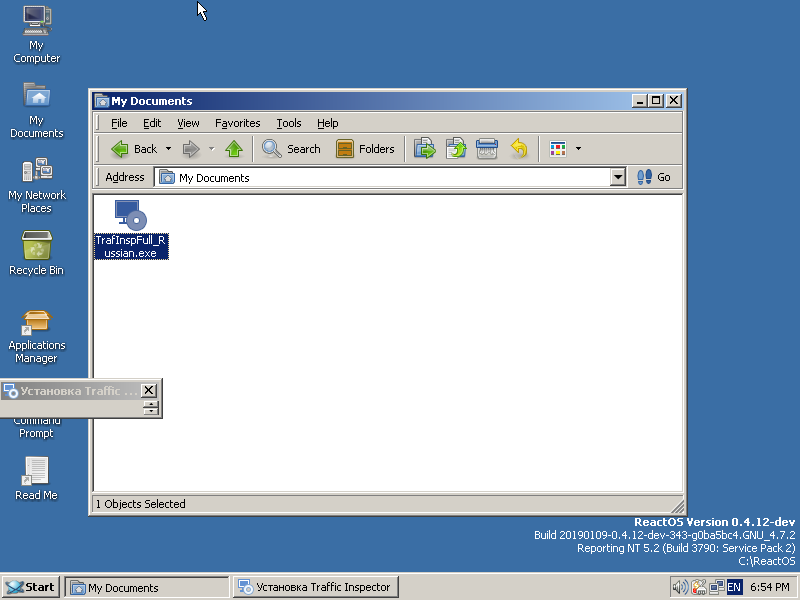Screen dimensions: 800x600
Task: Select the TrafInspFull_Russian.exe file icon
Action: click(131, 214)
